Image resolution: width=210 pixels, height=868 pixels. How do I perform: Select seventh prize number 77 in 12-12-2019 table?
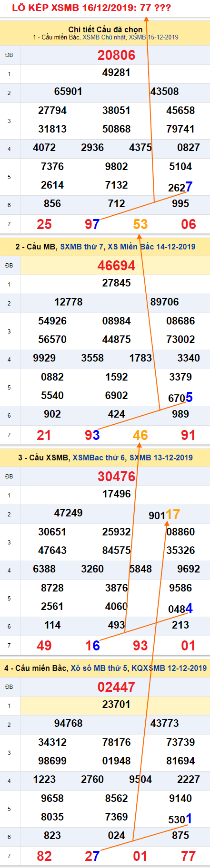[189, 856]
